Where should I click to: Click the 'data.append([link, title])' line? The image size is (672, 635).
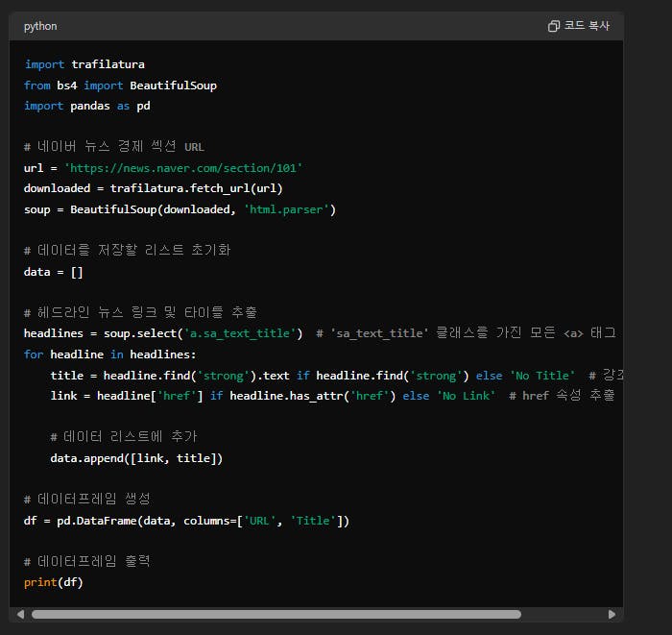[x=136, y=458]
